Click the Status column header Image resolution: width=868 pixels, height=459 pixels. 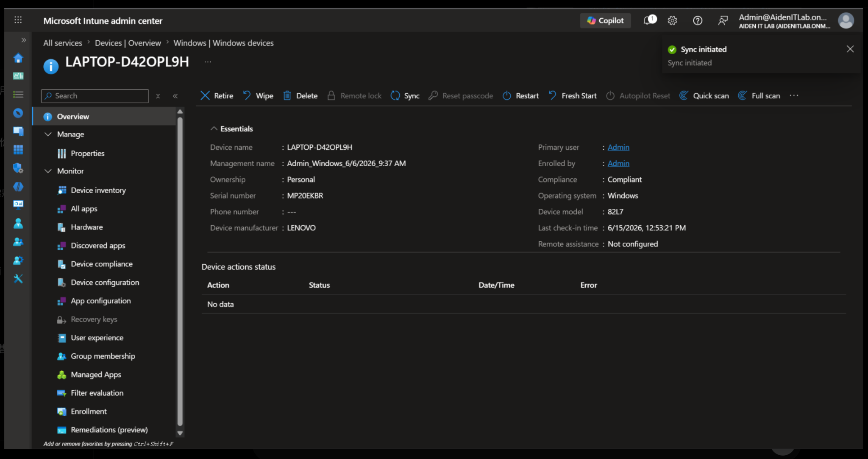(319, 285)
